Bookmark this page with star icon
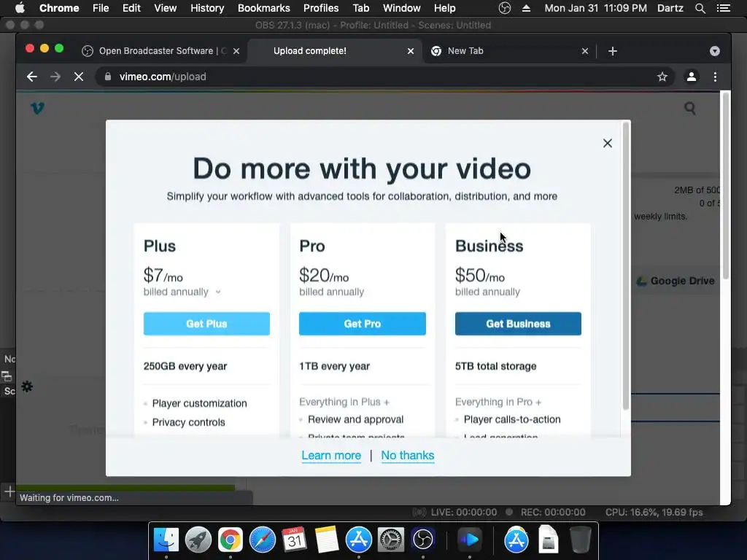 [662, 77]
